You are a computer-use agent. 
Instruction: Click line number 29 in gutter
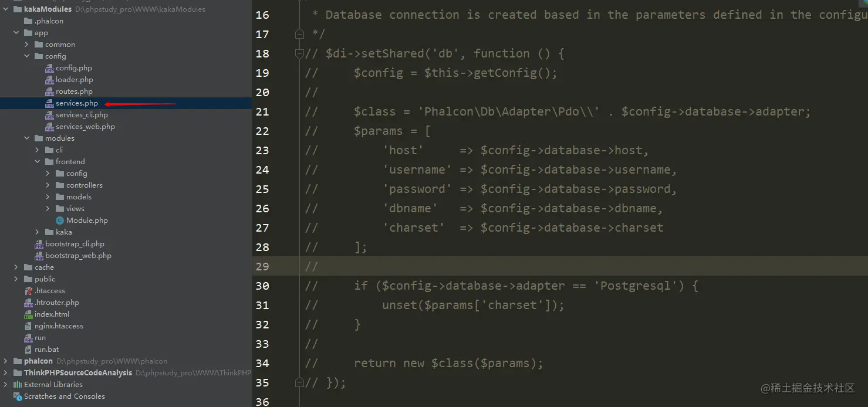click(x=262, y=266)
